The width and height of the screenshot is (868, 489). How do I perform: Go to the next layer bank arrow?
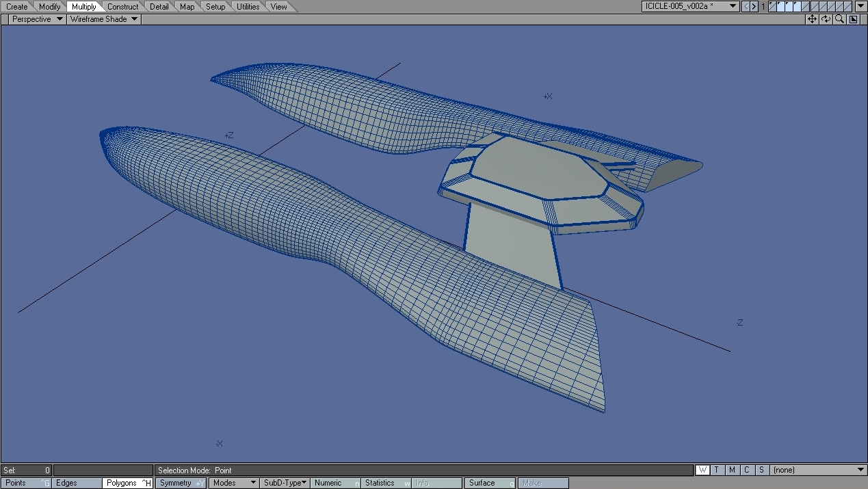coord(754,7)
